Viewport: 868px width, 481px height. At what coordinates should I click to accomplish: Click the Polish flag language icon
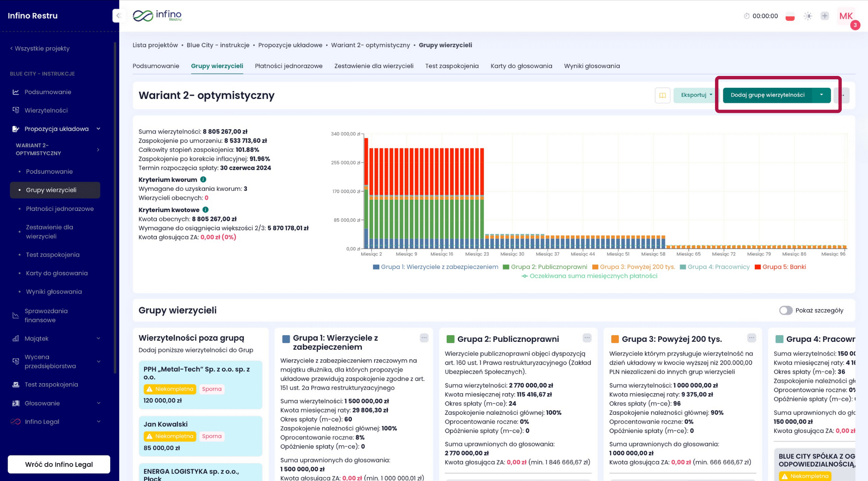(x=790, y=17)
